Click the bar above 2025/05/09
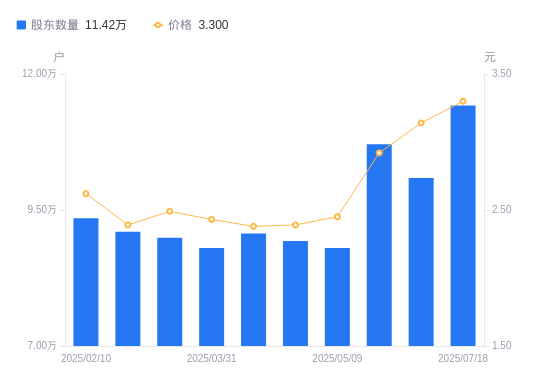 pos(337,297)
